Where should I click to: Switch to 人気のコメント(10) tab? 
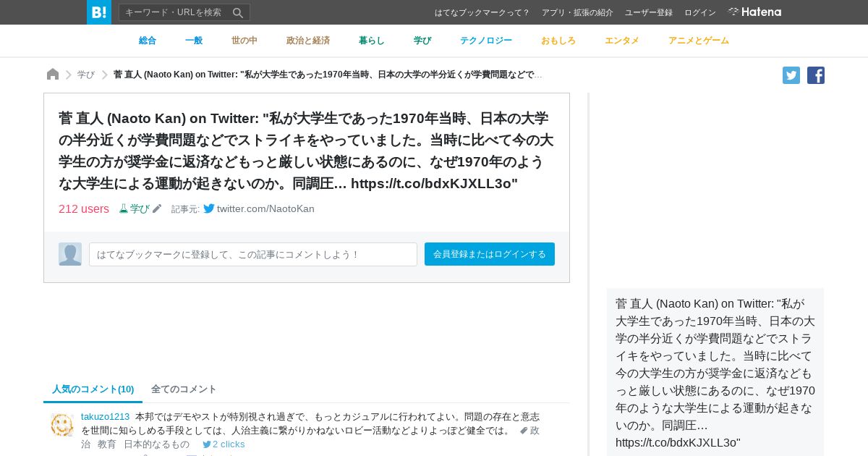[x=93, y=389]
